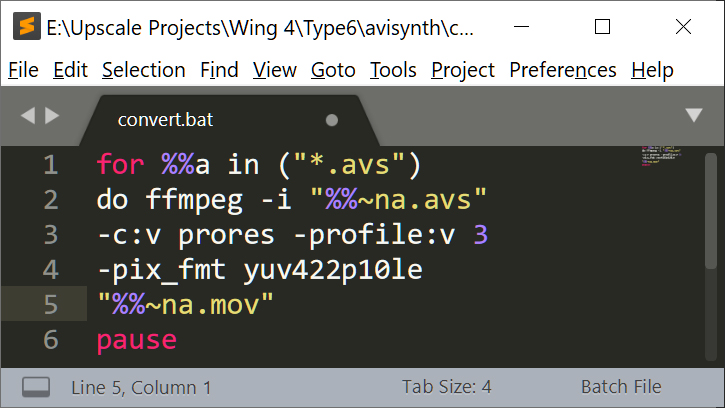Viewport: 725px width, 408px height.
Task: Click line number 4 in gutter
Action: (51, 270)
